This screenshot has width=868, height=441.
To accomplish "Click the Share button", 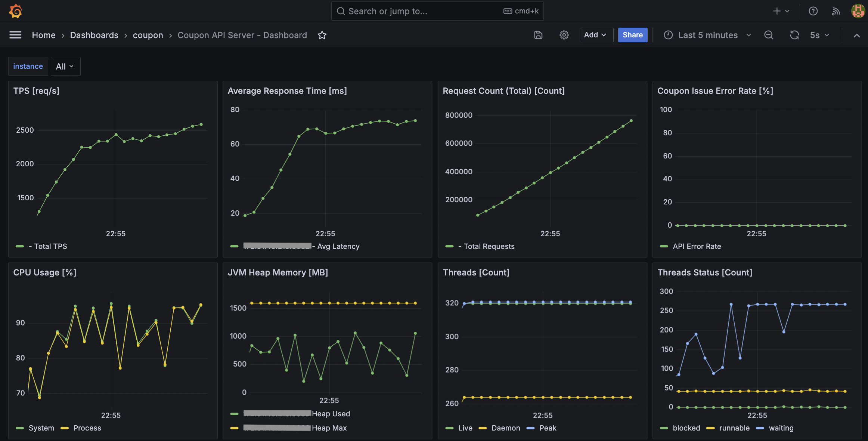I will point(632,35).
